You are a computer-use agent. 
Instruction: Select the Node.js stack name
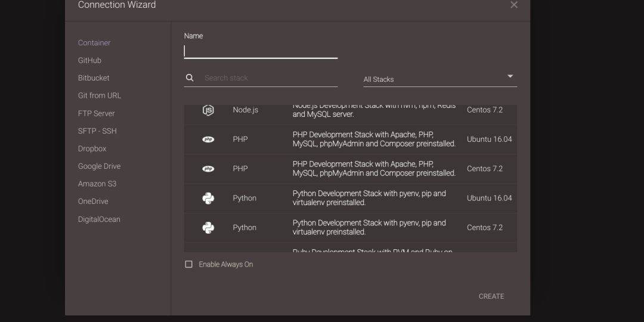tap(245, 110)
